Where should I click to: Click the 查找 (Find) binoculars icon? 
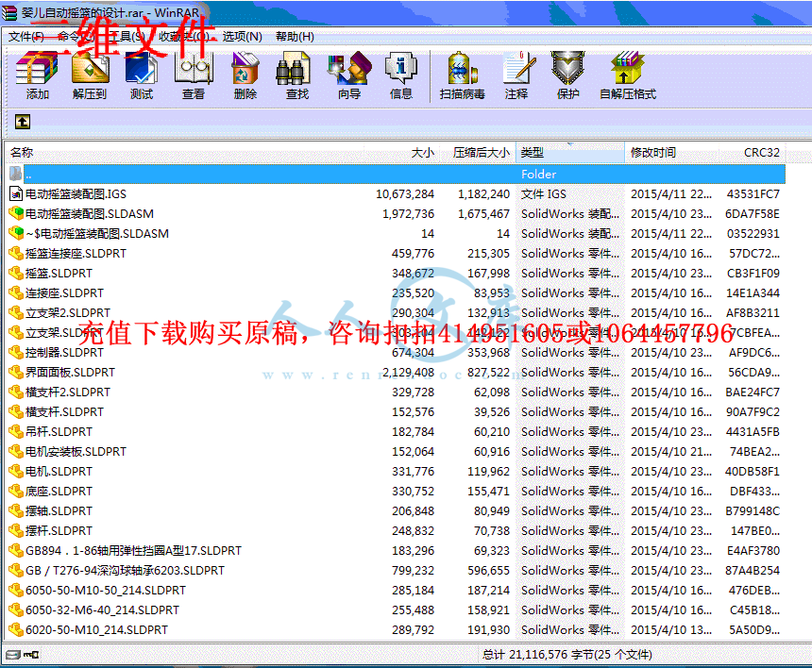pos(293,68)
